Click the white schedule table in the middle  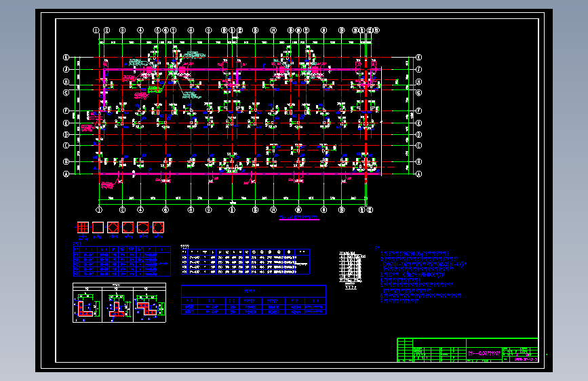(x=246, y=262)
